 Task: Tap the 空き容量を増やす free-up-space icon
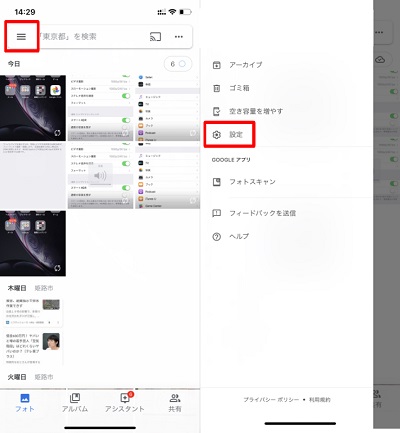217,111
